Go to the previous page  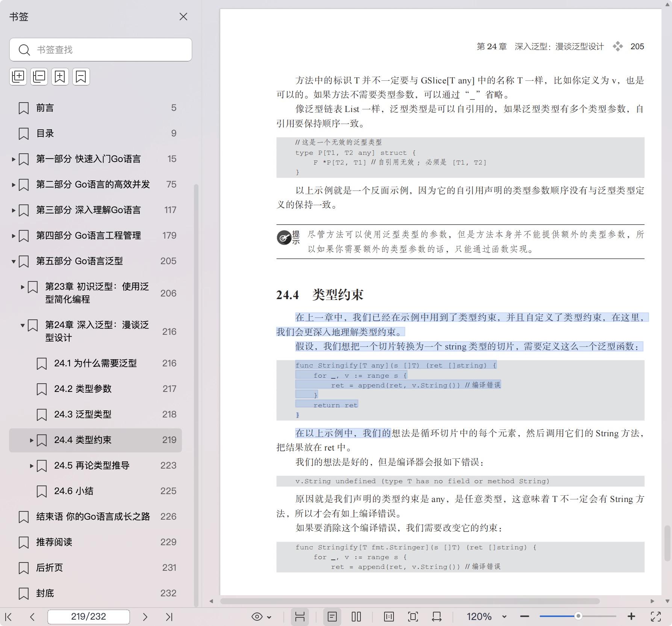[32, 617]
